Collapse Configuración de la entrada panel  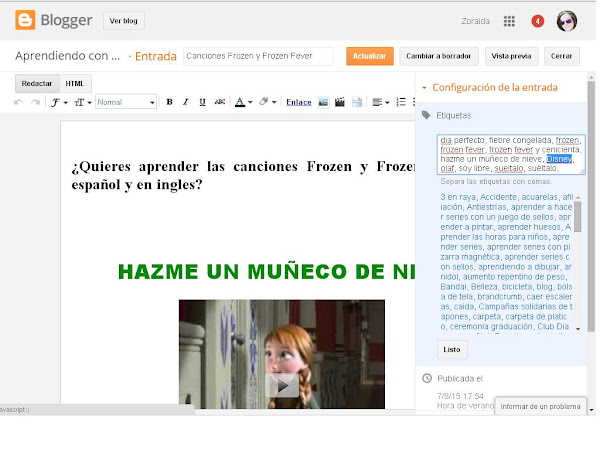coord(424,88)
